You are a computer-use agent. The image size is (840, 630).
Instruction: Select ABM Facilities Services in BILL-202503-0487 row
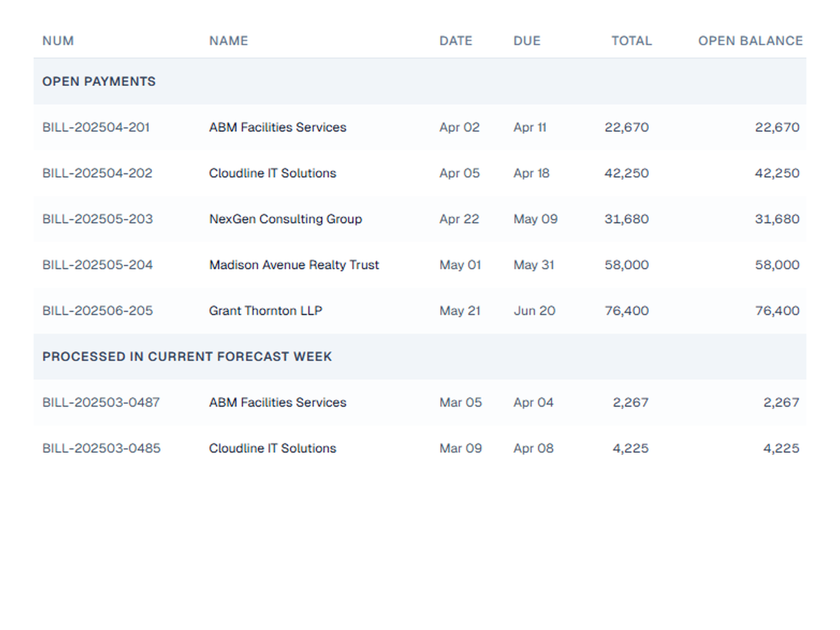point(278,402)
